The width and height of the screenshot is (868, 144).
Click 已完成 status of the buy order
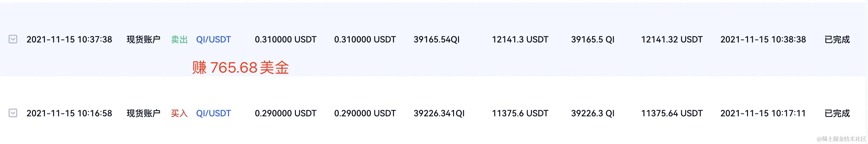[x=837, y=113]
